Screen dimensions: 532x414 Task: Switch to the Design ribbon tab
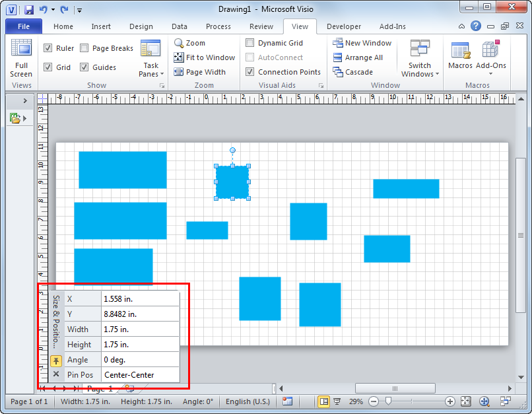click(x=141, y=26)
